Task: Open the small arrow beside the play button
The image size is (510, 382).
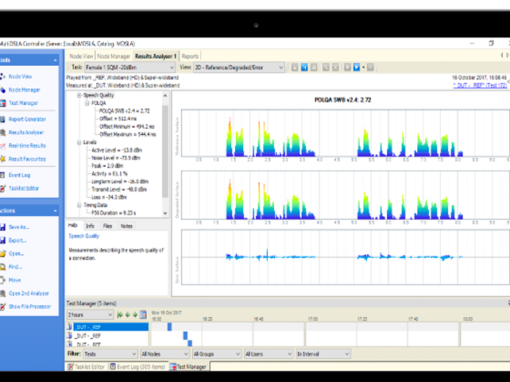Action: click(363, 67)
